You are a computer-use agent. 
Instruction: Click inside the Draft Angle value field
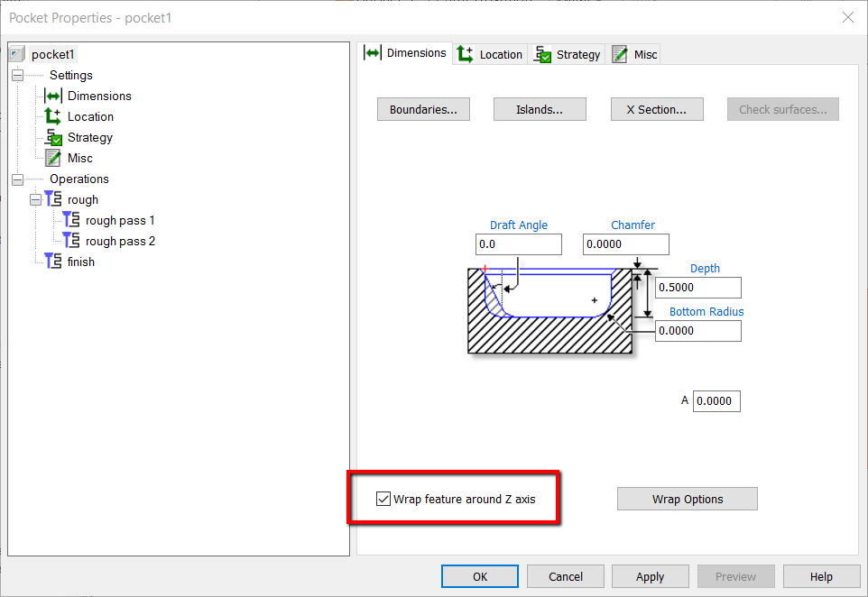pyautogui.click(x=518, y=243)
